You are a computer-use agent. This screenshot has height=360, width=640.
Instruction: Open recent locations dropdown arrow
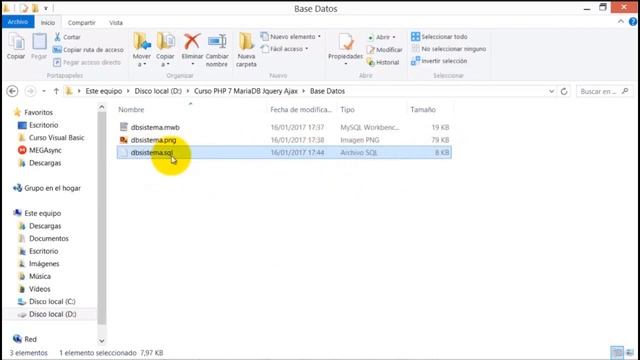coord(44,91)
